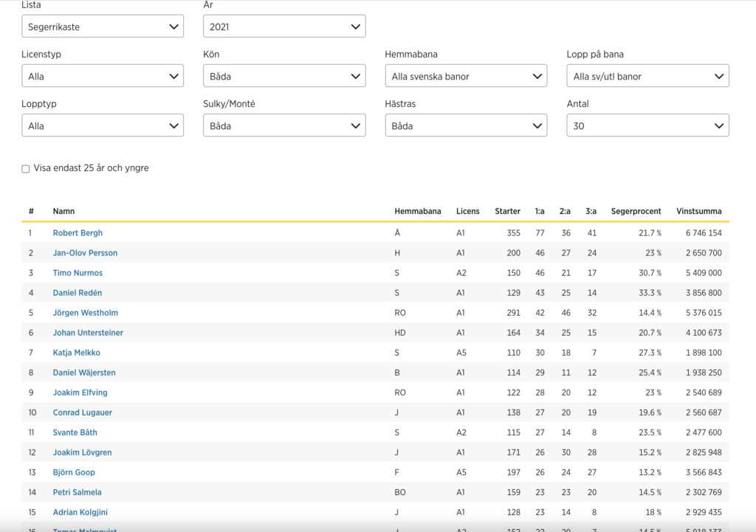Open the Antal dropdown set to 30

(x=647, y=125)
